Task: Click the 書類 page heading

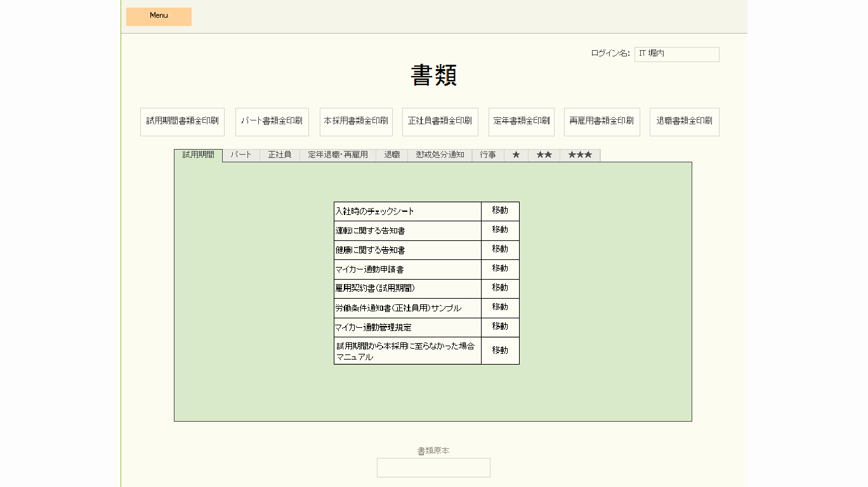Action: (x=434, y=75)
